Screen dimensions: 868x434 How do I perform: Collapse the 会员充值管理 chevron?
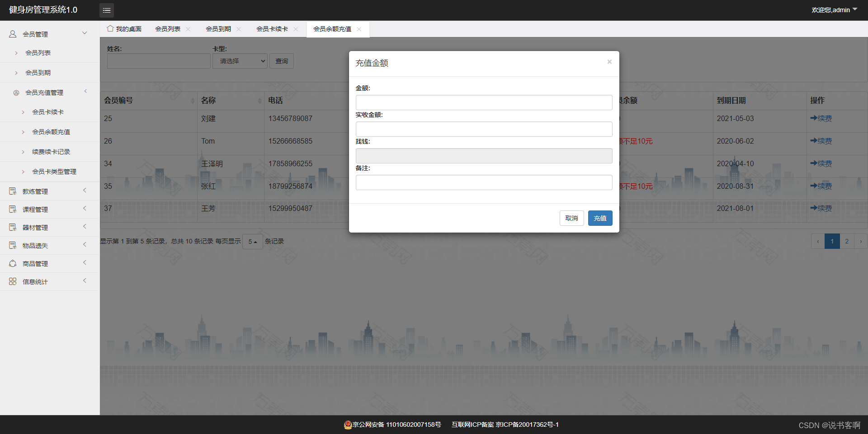(x=85, y=92)
